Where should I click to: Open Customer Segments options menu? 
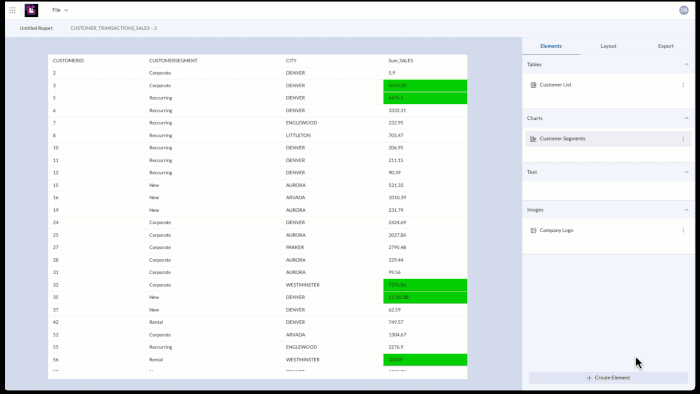coord(683,139)
